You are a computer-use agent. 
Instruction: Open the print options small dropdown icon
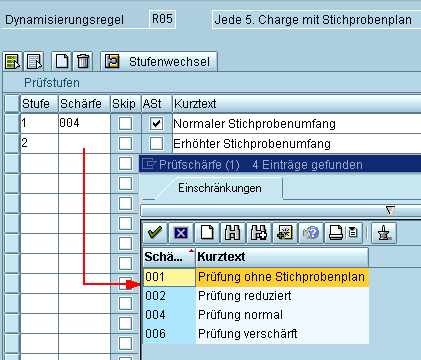click(x=353, y=233)
